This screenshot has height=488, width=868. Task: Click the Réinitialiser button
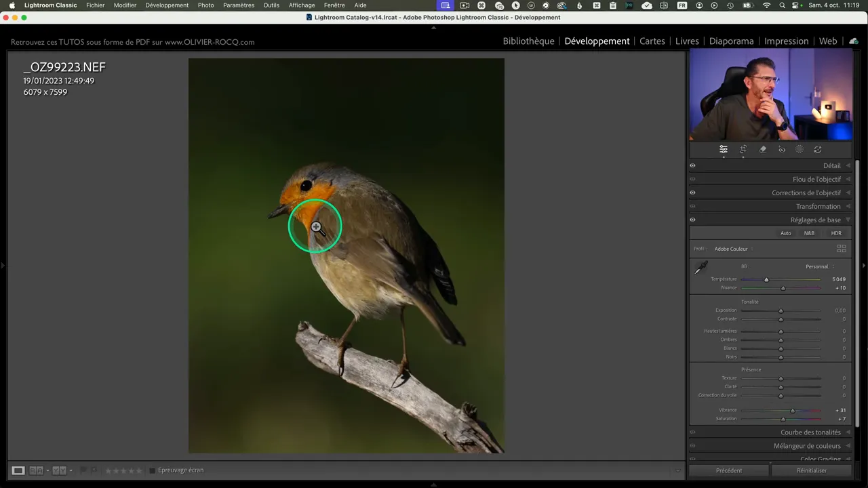coord(812,470)
